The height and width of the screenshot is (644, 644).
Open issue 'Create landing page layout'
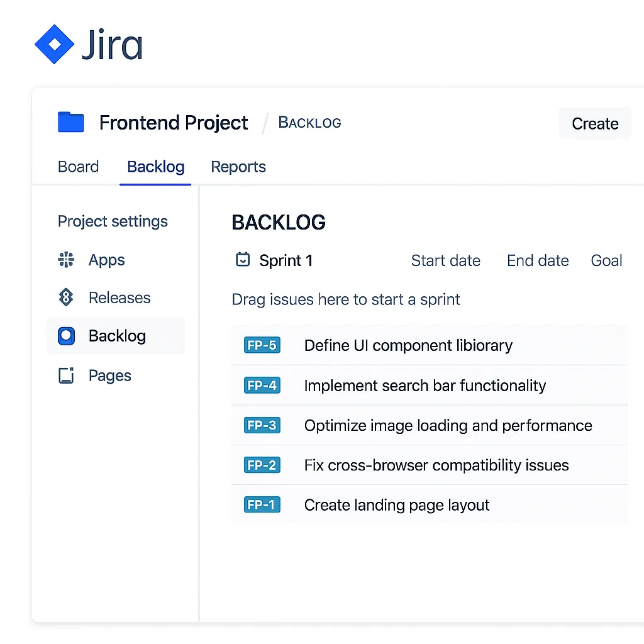pyautogui.click(x=397, y=505)
